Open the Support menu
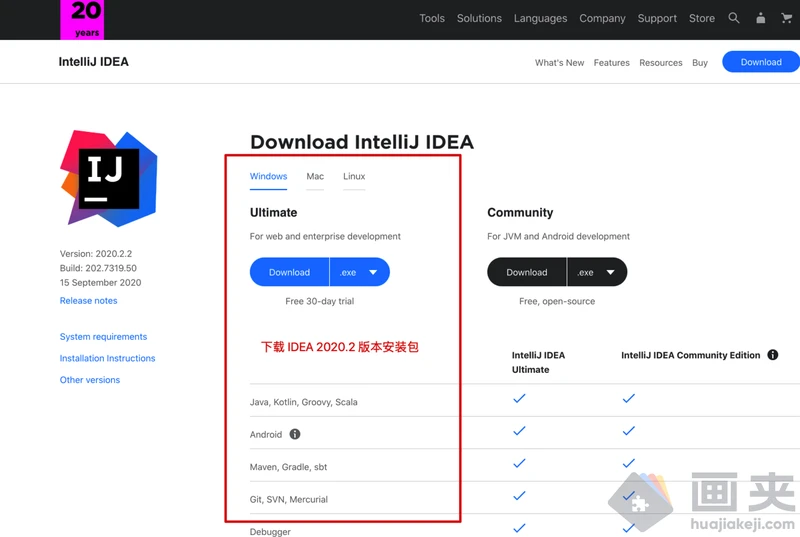 coord(657,18)
